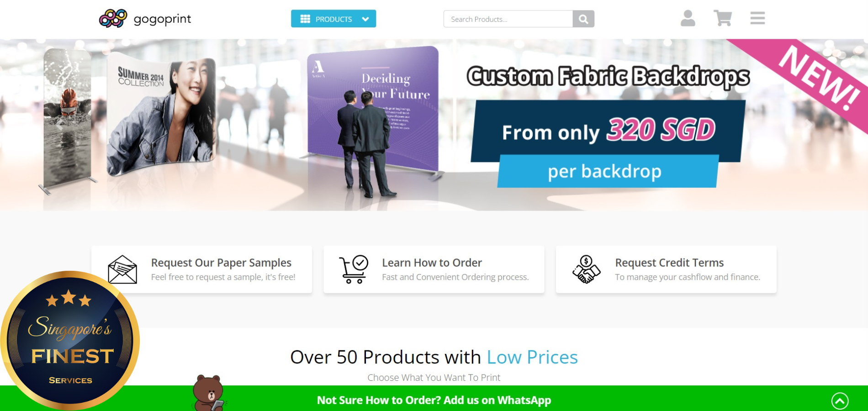Click the envelope paper samples icon
Viewport: 868px width, 411px height.
[x=122, y=269]
